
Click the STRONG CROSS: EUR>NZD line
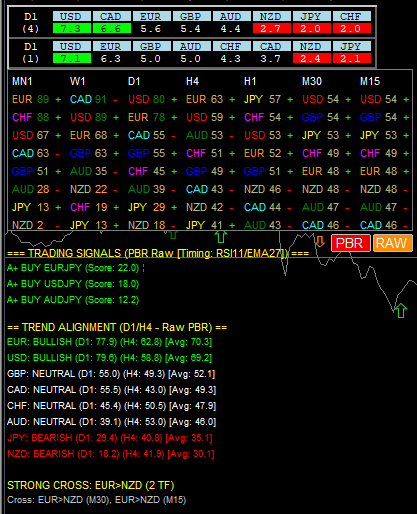(91, 485)
